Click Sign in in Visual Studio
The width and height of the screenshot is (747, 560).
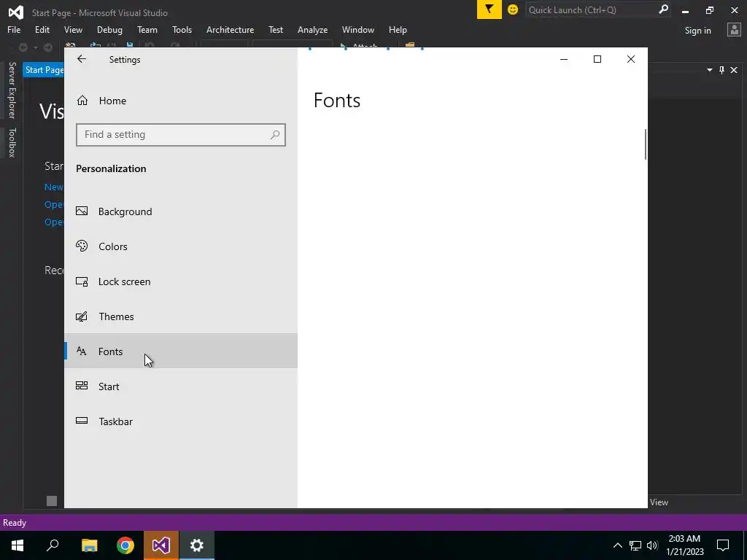tap(697, 31)
